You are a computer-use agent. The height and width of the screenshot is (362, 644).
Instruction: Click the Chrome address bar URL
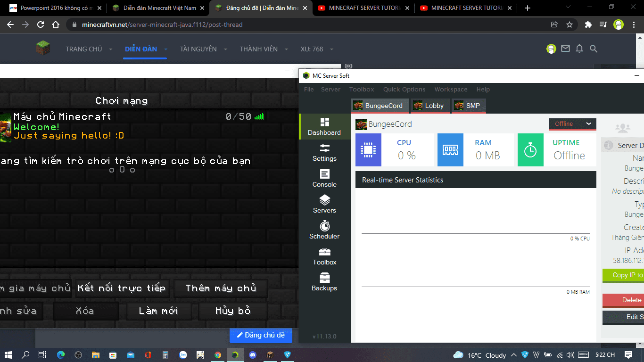162,25
